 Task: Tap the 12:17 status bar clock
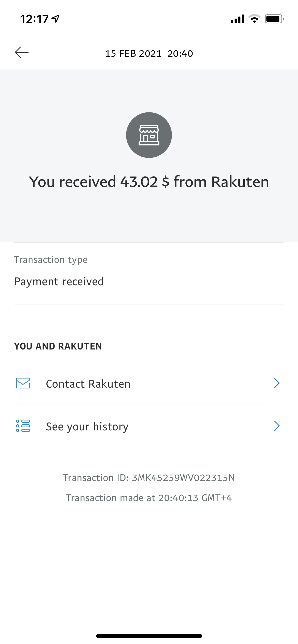(x=34, y=19)
